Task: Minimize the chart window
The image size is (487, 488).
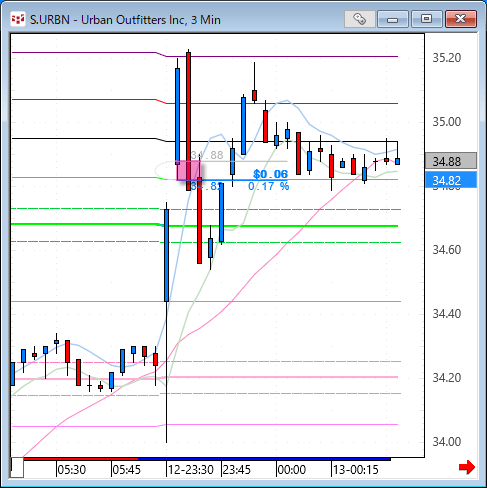Action: [393, 19]
